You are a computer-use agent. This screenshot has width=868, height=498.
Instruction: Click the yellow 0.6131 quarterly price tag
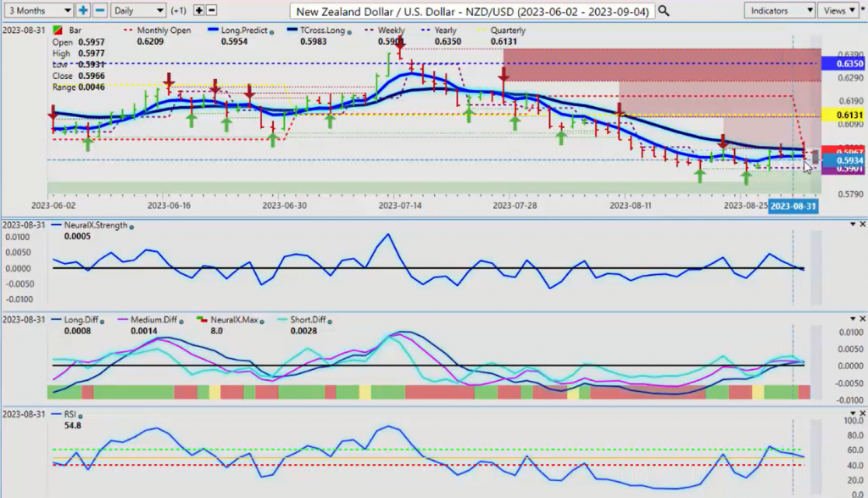click(843, 115)
